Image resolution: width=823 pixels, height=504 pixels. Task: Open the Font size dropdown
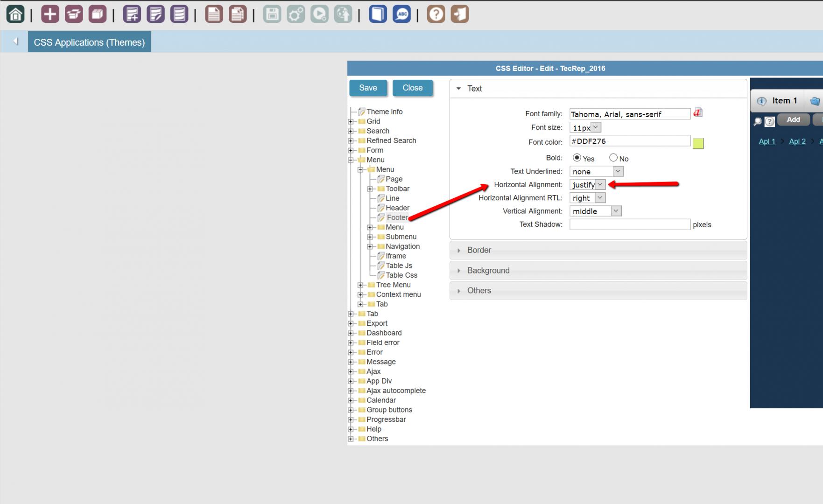[585, 127]
